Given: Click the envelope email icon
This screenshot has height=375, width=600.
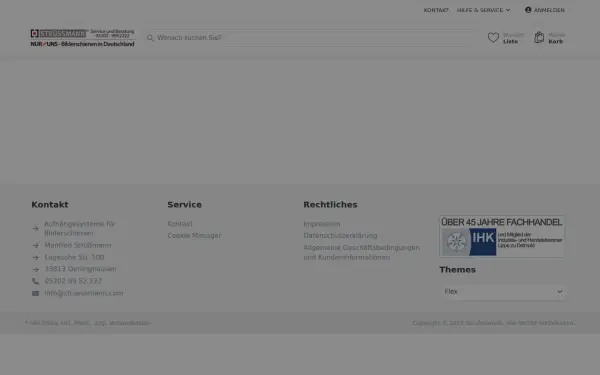Looking at the screenshot, I should point(36,293).
